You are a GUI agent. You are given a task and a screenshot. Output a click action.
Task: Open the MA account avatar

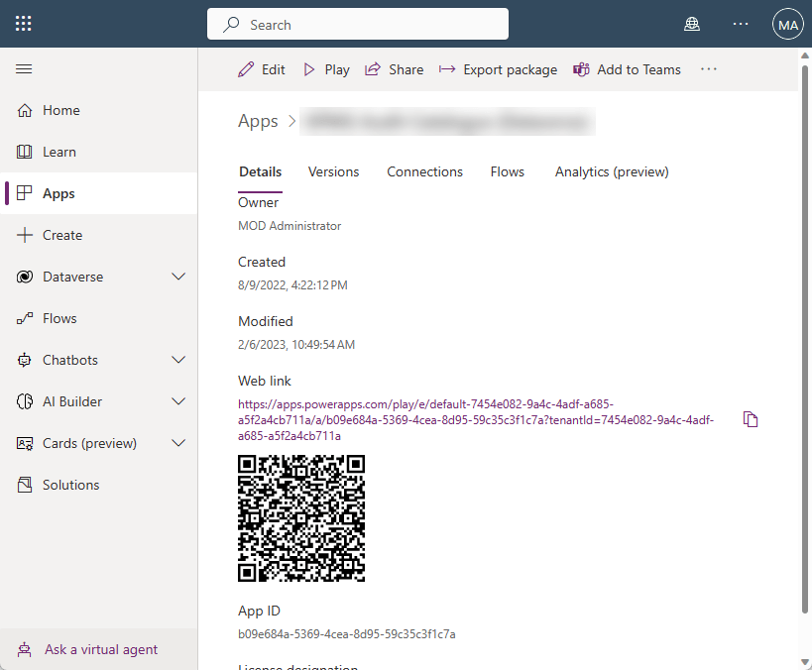787,25
